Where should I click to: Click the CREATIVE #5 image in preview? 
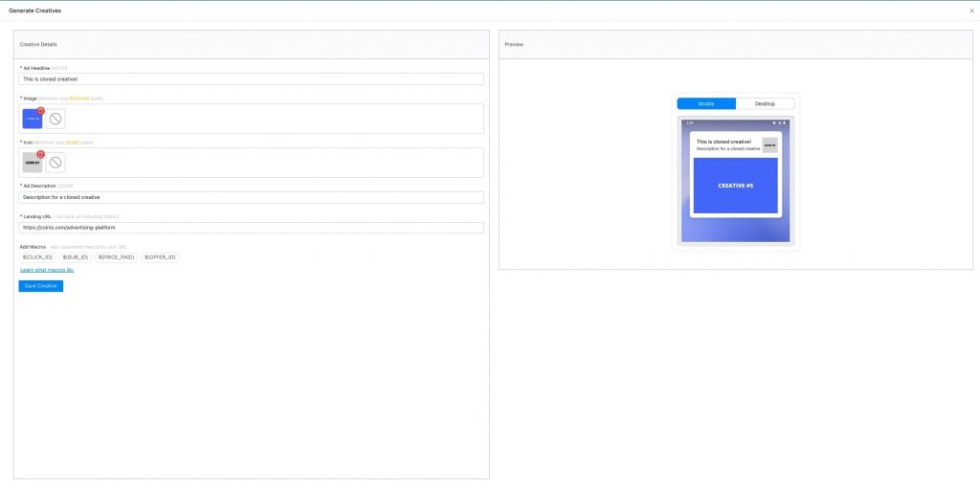coord(735,185)
